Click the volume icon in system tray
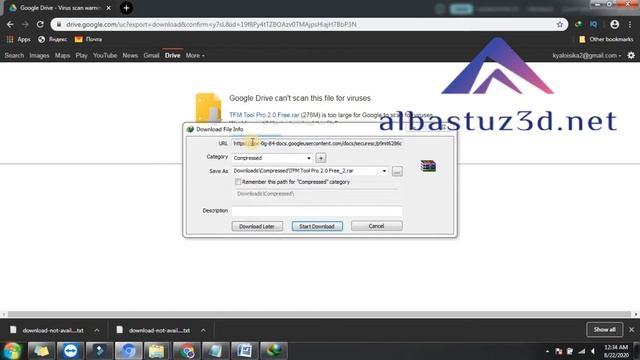Image resolution: width=640 pixels, height=360 pixels. (x=593, y=351)
